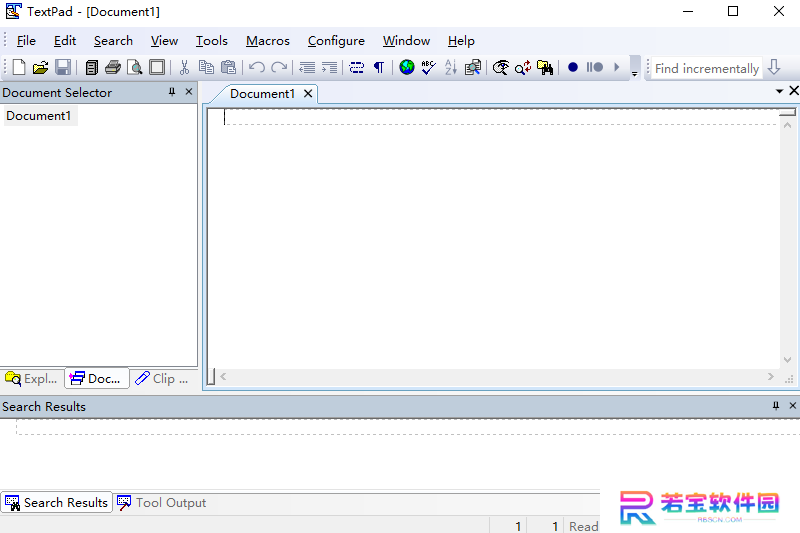Viewport: 800px width, 533px height.
Task: Pin the Search Results panel
Action: coord(776,406)
